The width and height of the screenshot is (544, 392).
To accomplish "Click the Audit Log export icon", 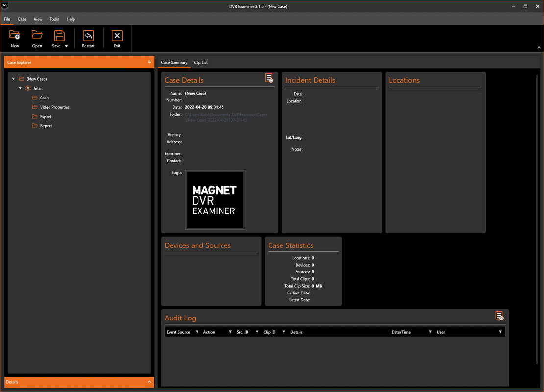I will pyautogui.click(x=499, y=316).
